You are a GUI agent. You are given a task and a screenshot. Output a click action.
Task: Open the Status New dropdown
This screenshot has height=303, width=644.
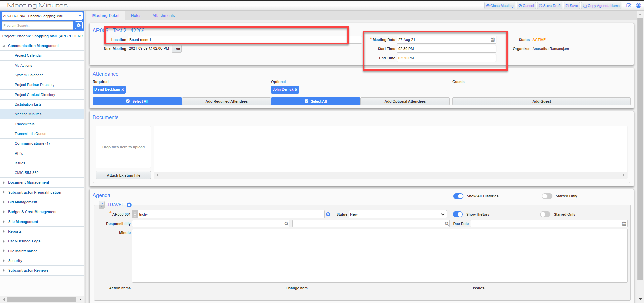[x=398, y=214]
